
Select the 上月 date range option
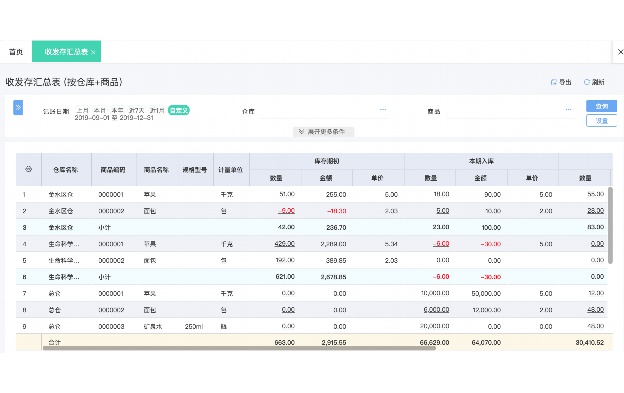(x=82, y=110)
